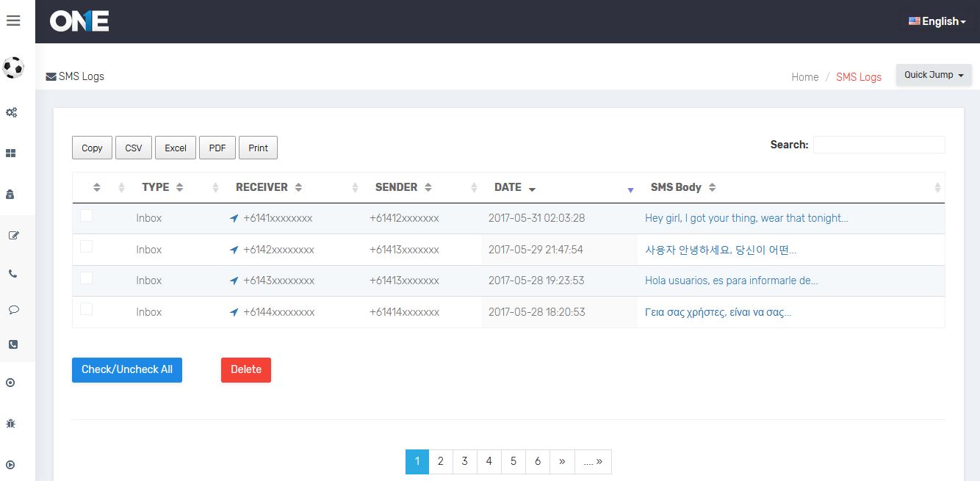Export the table using the CSV button

tap(133, 148)
